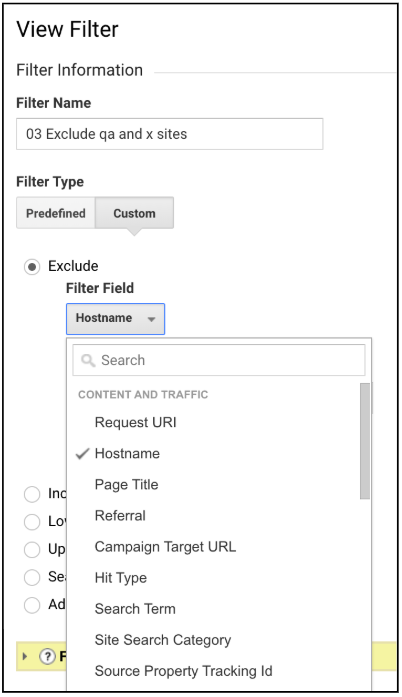Image resolution: width=402 pixels, height=697 pixels.
Task: Choose Hit Type from the list
Action: pyautogui.click(x=121, y=578)
